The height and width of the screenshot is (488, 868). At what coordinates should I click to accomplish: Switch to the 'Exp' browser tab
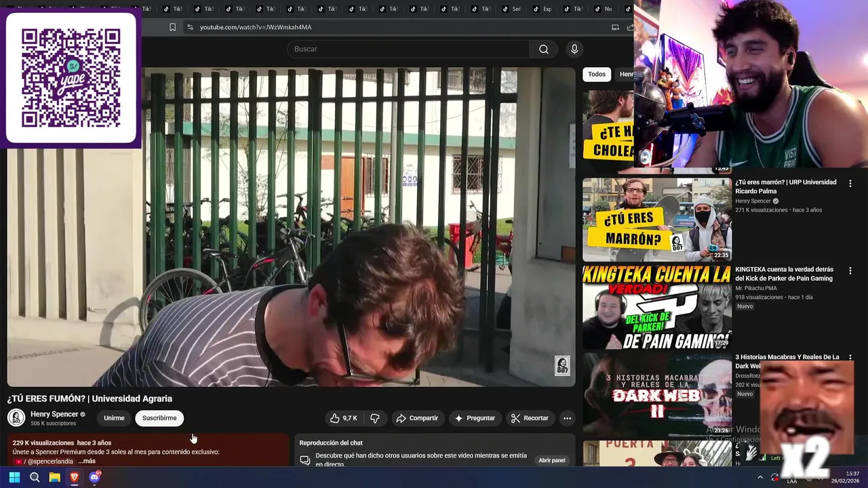click(x=542, y=9)
